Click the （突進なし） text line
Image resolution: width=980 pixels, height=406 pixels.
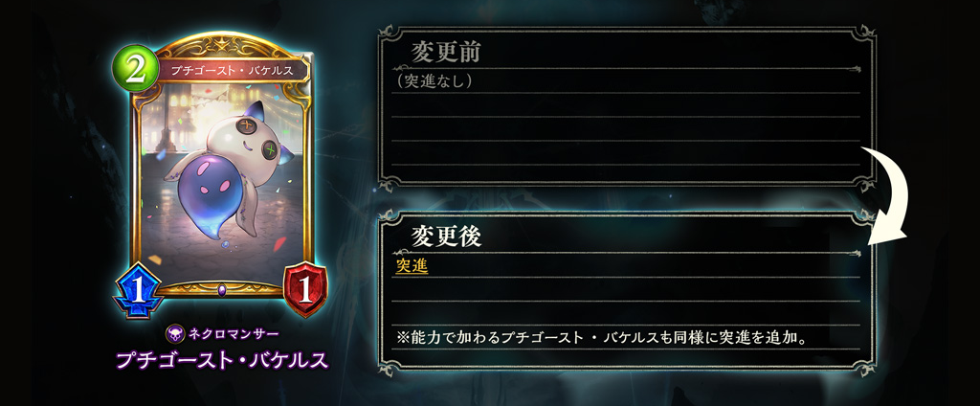[x=434, y=80]
